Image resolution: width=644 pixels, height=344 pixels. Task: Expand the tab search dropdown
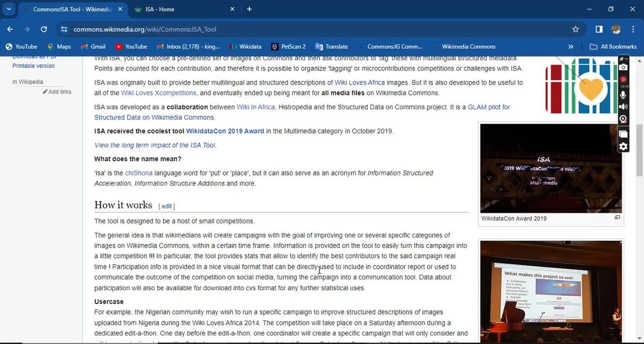[9, 9]
